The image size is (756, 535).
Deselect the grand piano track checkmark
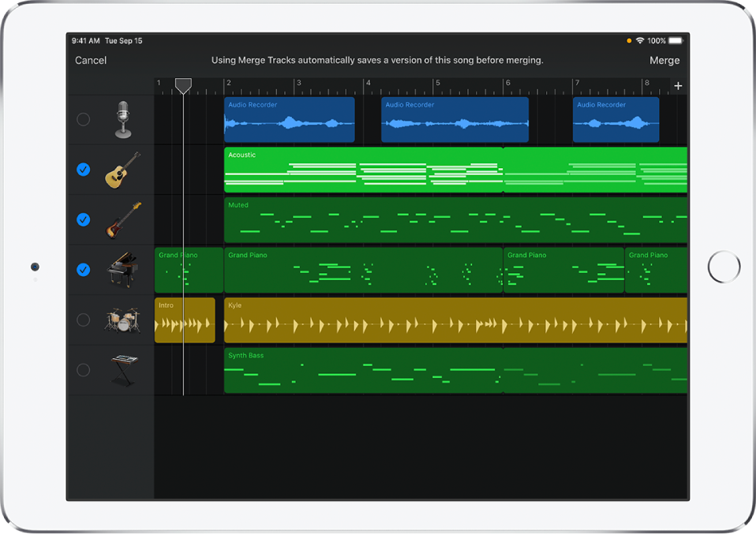pyautogui.click(x=83, y=270)
